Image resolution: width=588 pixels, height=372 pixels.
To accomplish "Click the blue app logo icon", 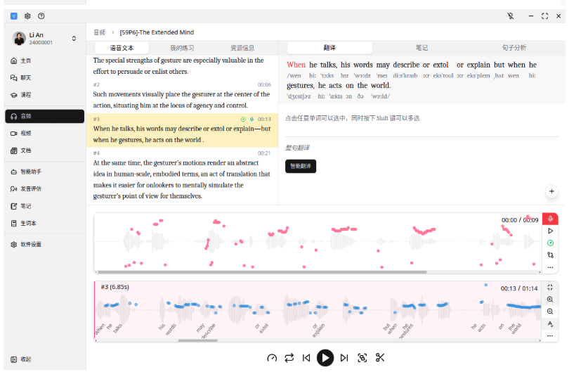I will click(x=14, y=15).
